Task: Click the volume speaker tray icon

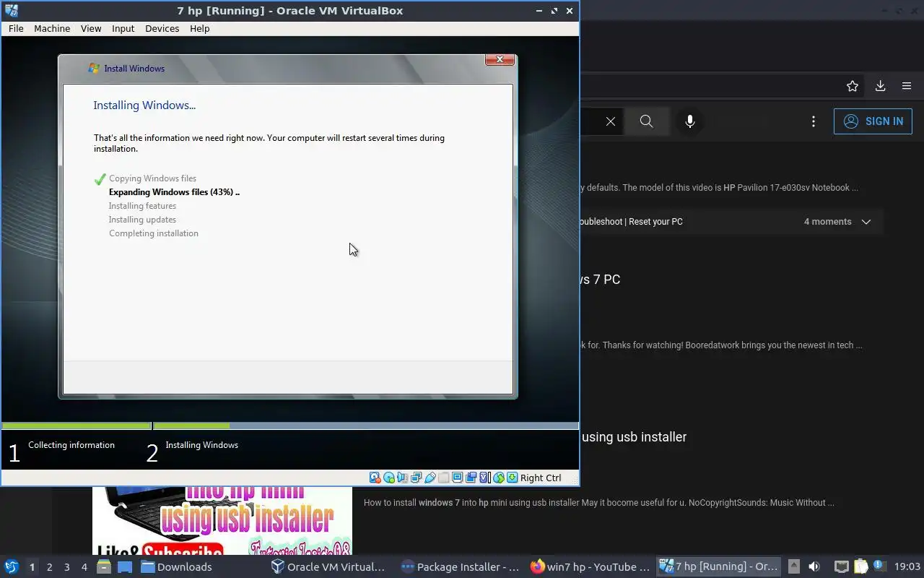Action: tap(814, 567)
